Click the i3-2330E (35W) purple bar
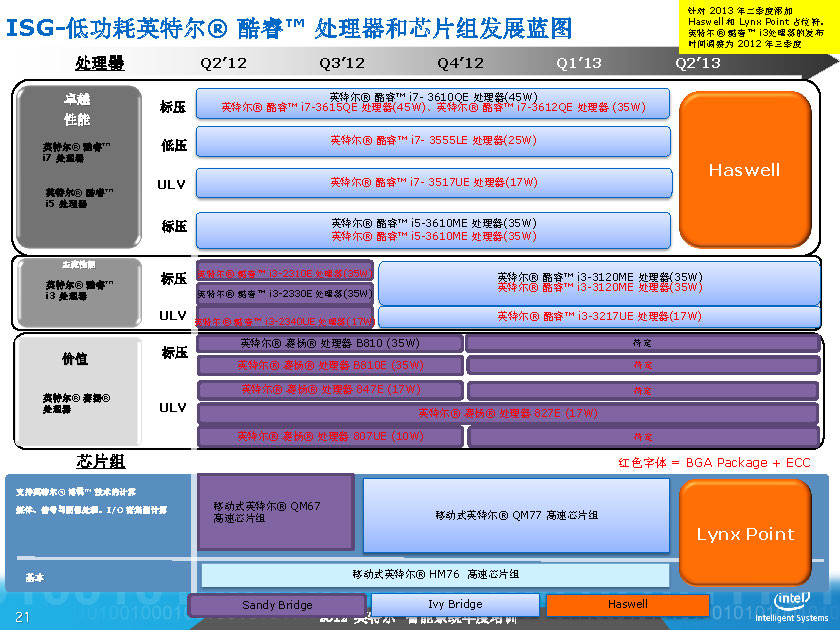 point(284,294)
